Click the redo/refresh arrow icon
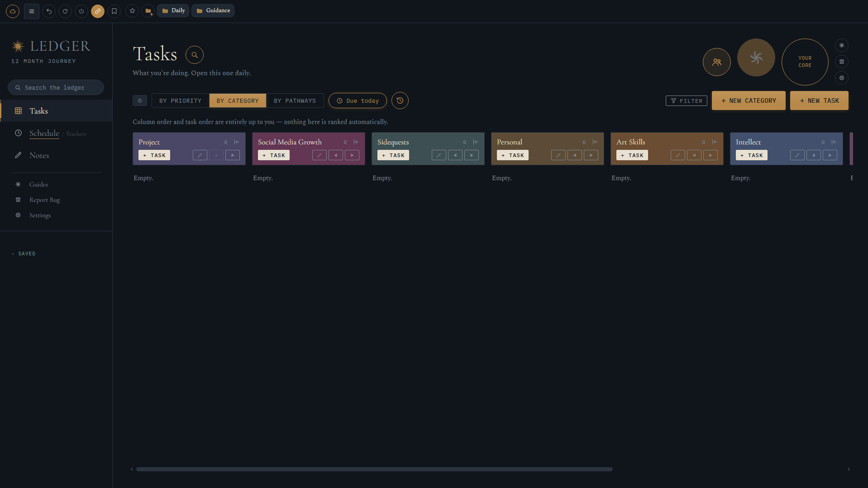The image size is (868, 488). (65, 11)
